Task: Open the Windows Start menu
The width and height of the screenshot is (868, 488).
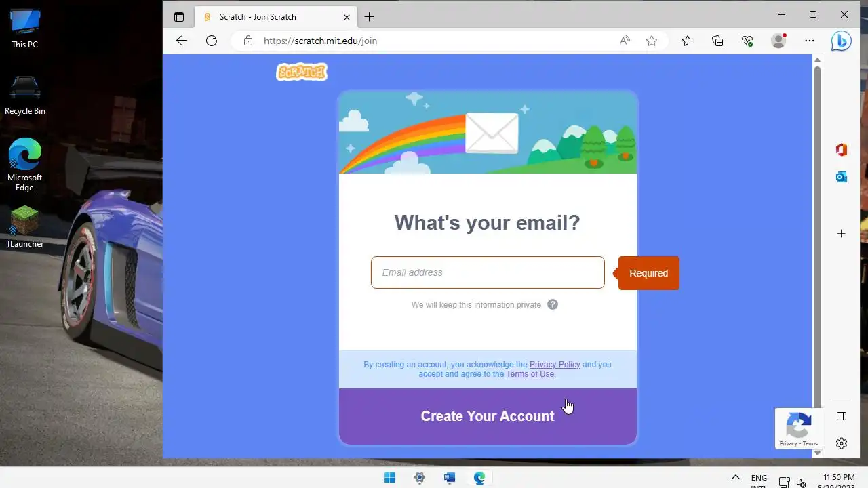Action: coord(390,478)
